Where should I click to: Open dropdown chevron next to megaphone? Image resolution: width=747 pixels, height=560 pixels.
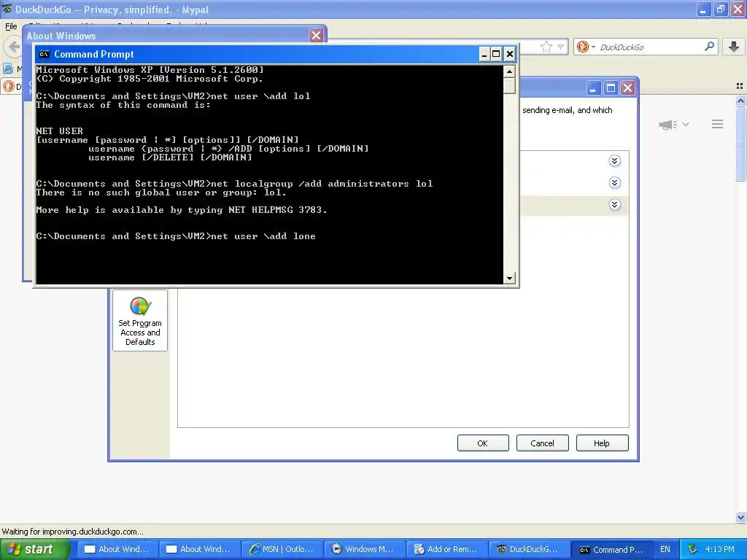(686, 124)
